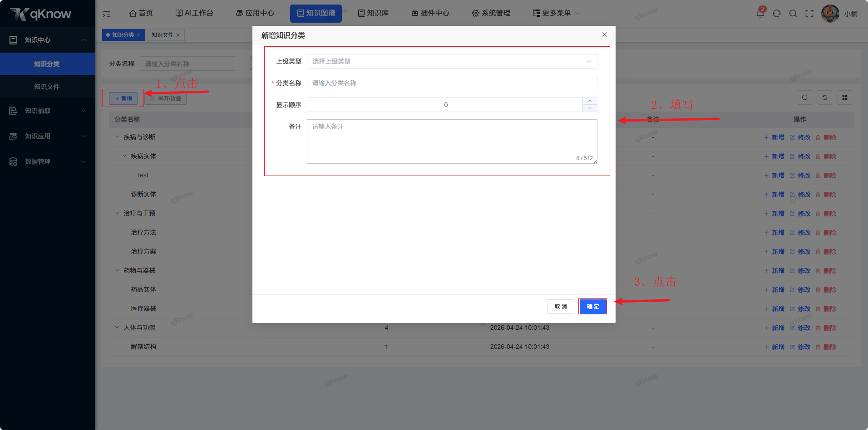Viewport: 868px width, 430px height.
Task: Select the 知识图谱 menu
Action: click(x=316, y=13)
